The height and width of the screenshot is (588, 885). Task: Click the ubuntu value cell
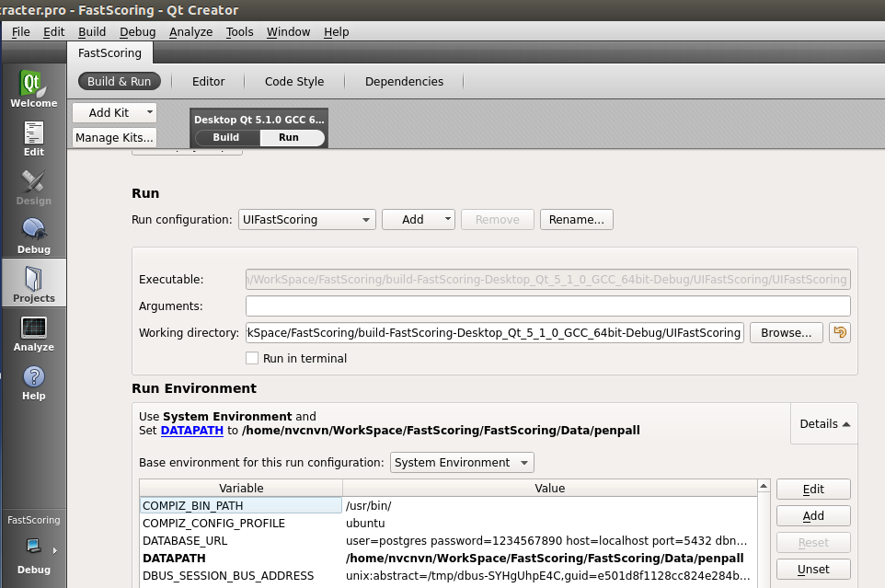pos(550,523)
